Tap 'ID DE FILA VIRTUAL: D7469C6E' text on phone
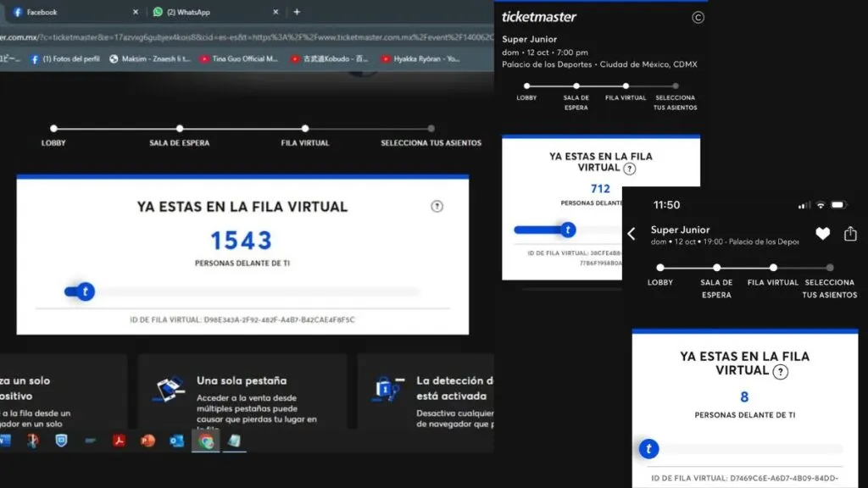 [x=744, y=478]
